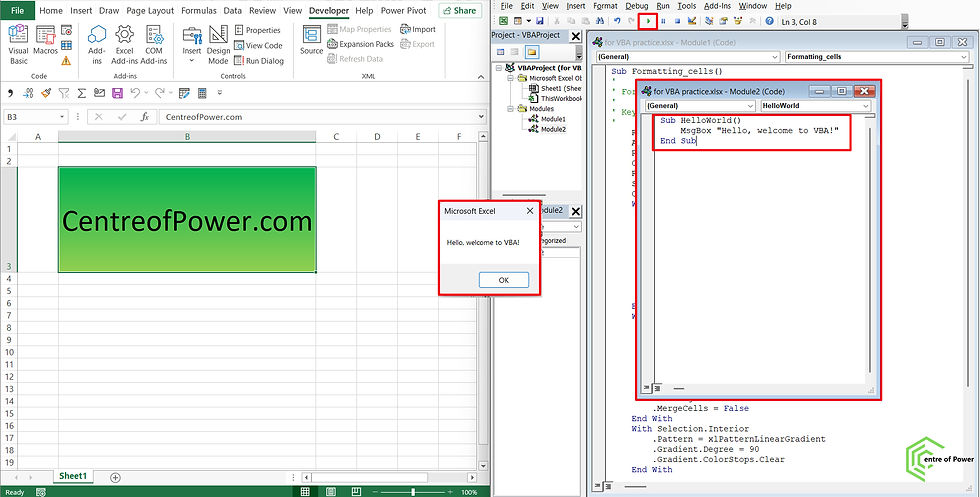Switch to Normal view in status bar
Screen dimensions: 980x497
tap(305, 492)
